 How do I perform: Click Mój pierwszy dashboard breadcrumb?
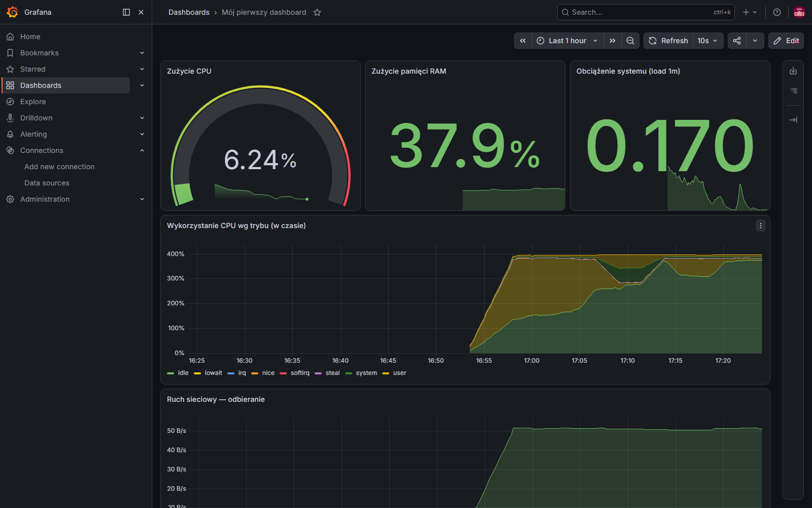[264, 12]
